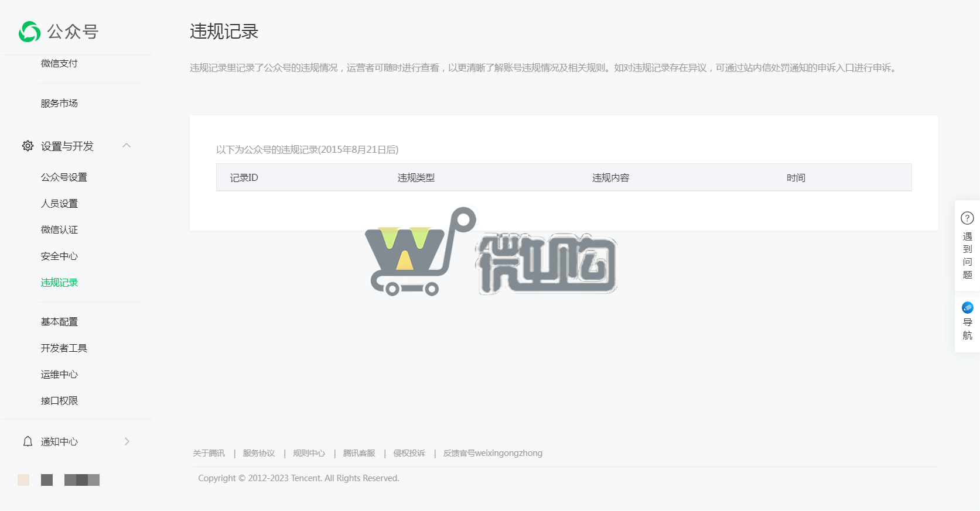Open 人员设置 menu item
This screenshot has height=511, width=980.
pos(59,203)
